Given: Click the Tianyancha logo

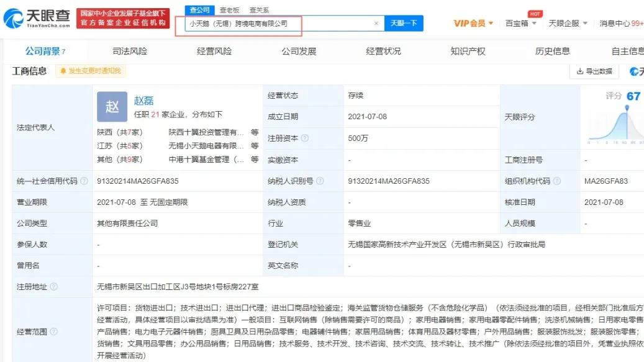Looking at the screenshot, I should pos(37,19).
